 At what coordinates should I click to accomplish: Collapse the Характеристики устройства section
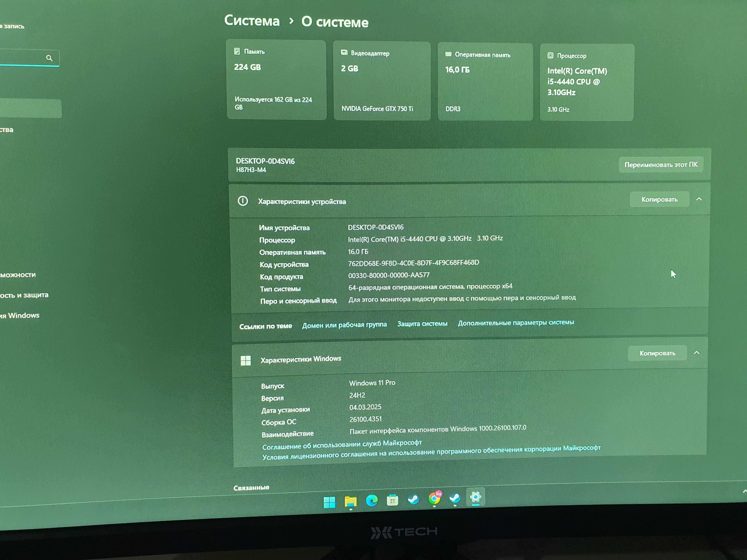(699, 199)
